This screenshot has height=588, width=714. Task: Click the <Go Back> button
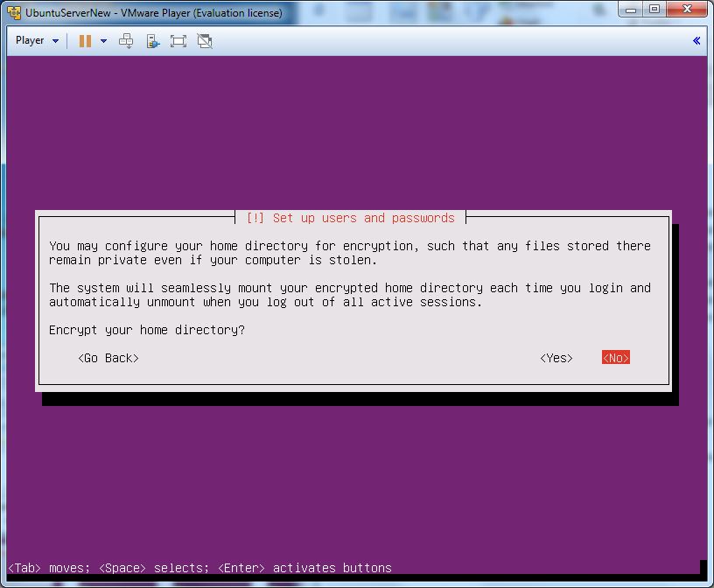click(x=108, y=358)
